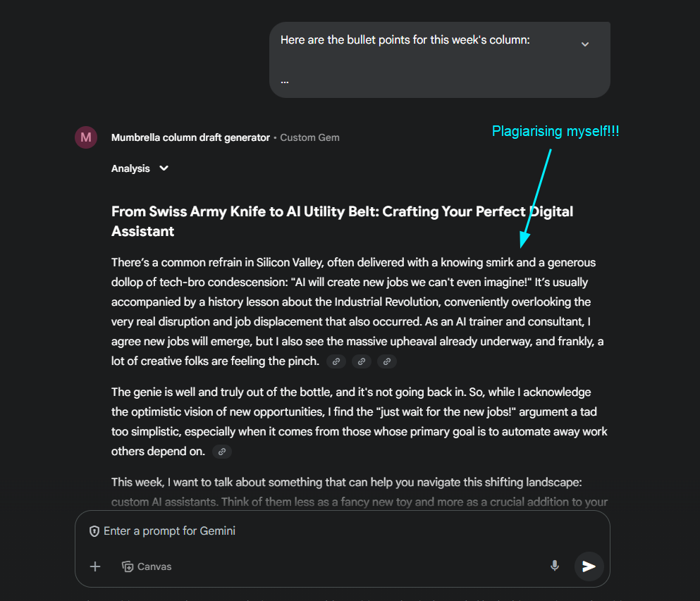The width and height of the screenshot is (700, 601).
Task: Click the send arrow button
Action: point(589,566)
